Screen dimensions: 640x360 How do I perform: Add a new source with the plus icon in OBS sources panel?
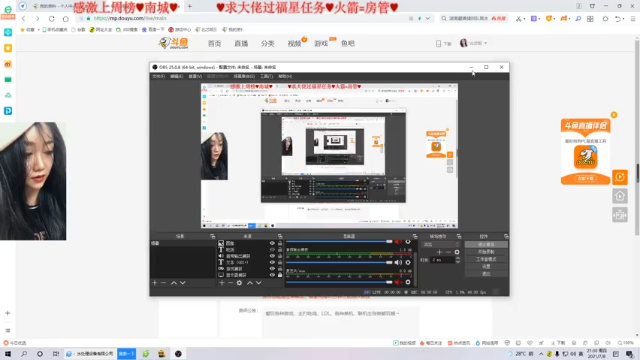tap(222, 282)
